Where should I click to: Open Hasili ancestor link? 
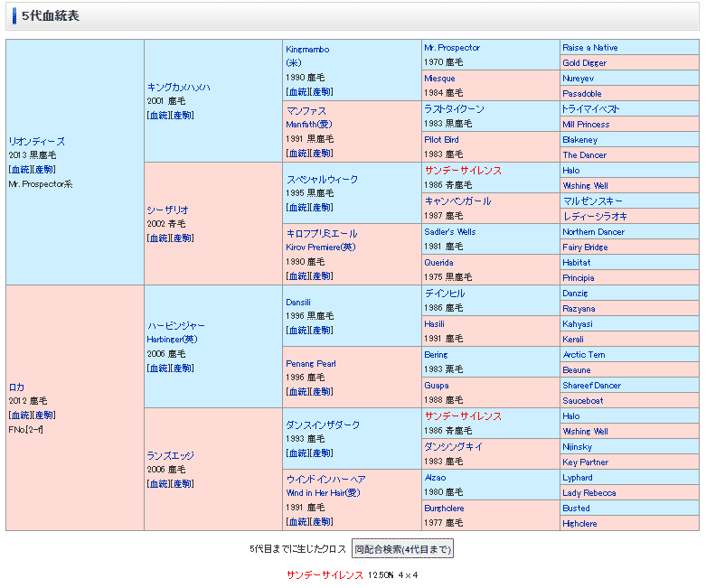[x=434, y=324]
